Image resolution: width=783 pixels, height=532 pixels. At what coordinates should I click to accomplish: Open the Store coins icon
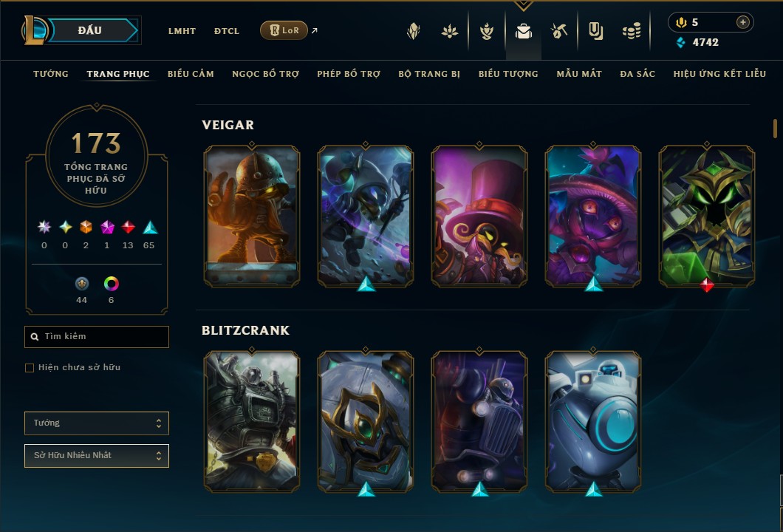pyautogui.click(x=632, y=32)
